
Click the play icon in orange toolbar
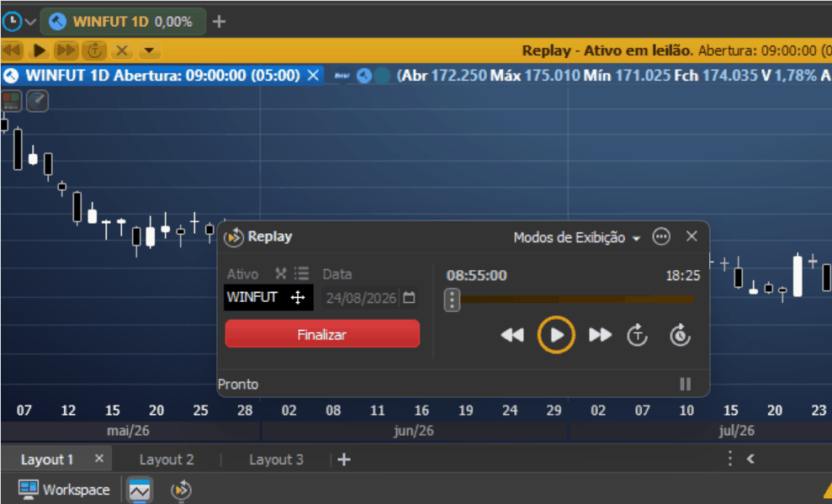[39, 50]
